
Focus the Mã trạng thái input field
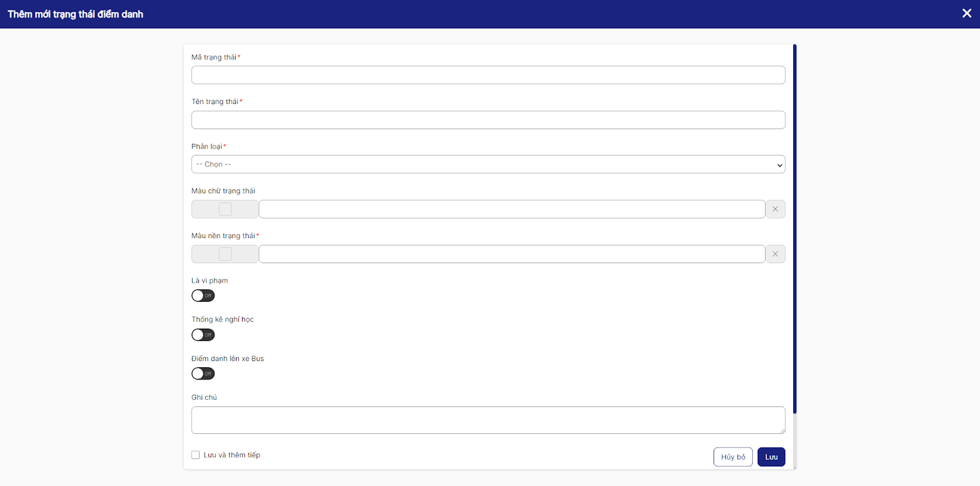488,75
